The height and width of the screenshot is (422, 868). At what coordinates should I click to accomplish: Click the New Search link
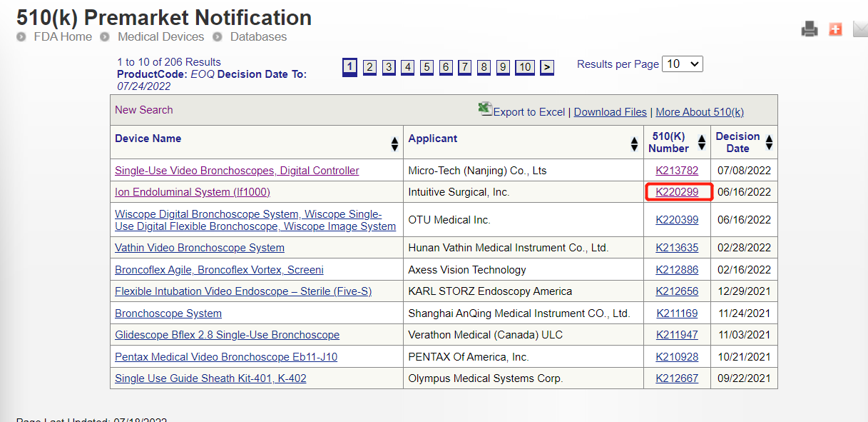143,110
